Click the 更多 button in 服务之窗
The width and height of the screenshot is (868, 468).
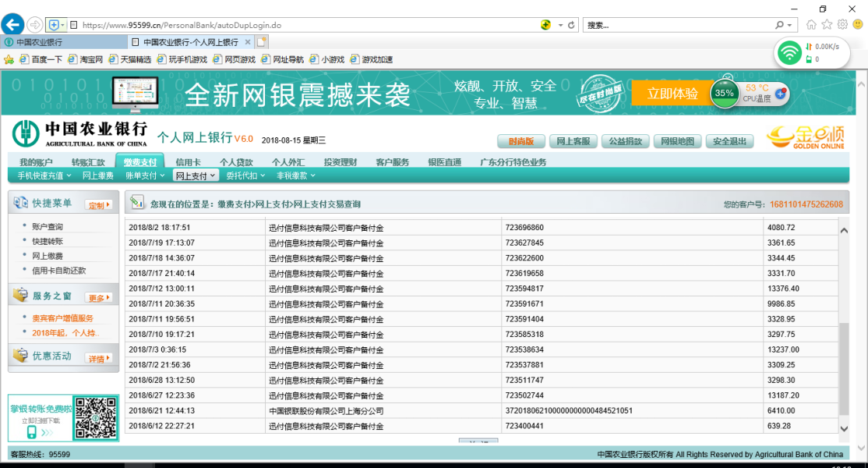(x=98, y=298)
